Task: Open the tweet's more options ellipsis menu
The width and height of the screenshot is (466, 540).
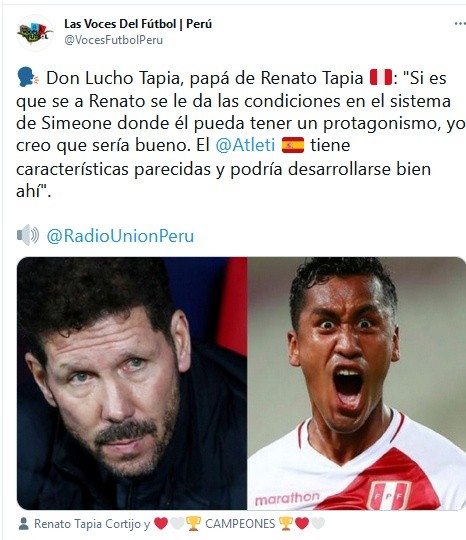Action: pyautogui.click(x=460, y=24)
